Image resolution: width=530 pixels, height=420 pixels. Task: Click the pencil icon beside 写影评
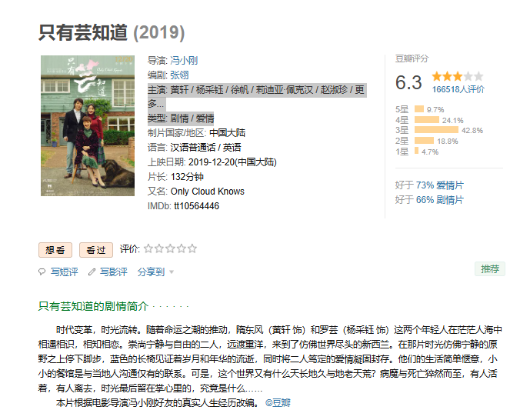(x=92, y=272)
